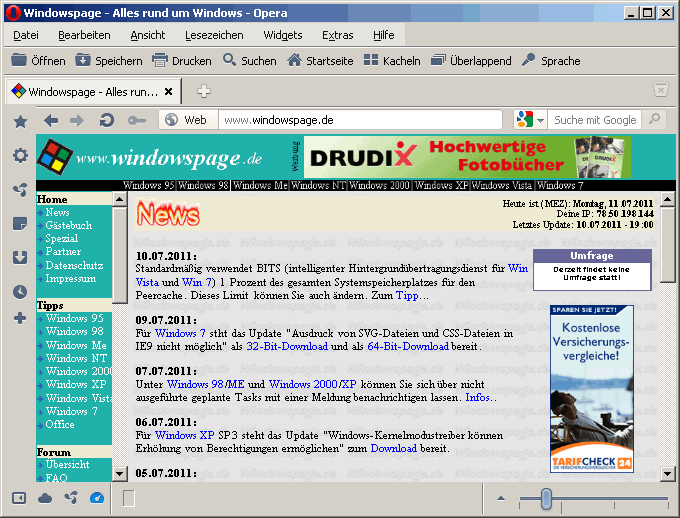Toggle the sidebar panel button in status bar
680x518 pixels.
[19, 497]
